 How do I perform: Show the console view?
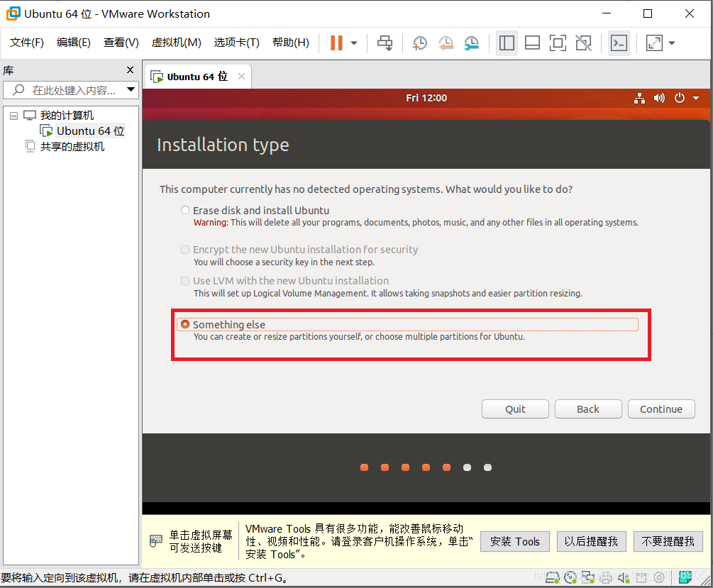(x=619, y=43)
